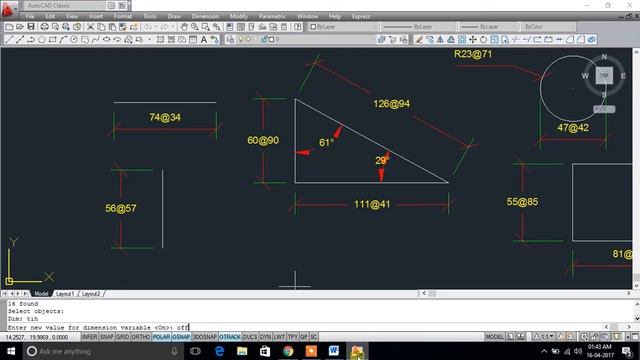Select the Explode tool
640x360 pixels.
tap(591, 40)
